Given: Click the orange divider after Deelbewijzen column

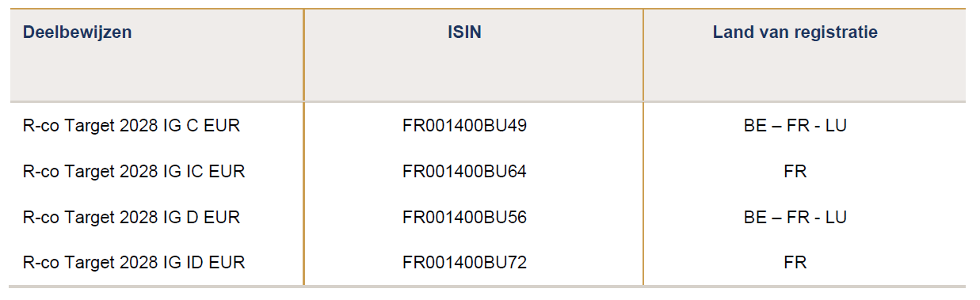Looking at the screenshot, I should [303, 146].
